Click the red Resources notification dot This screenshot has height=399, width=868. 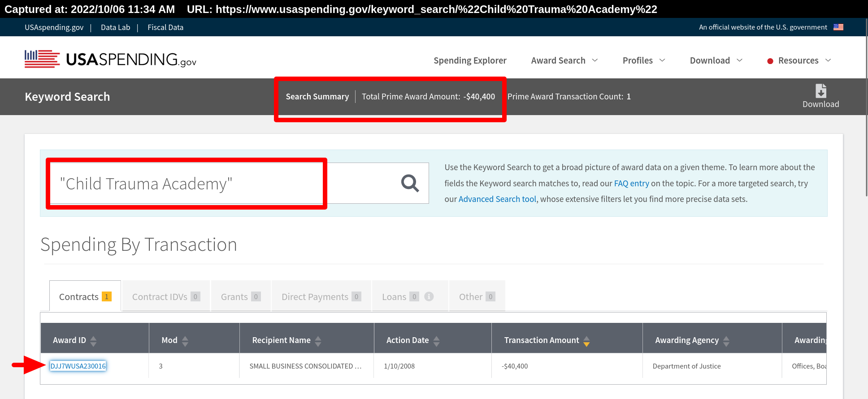pyautogui.click(x=770, y=61)
